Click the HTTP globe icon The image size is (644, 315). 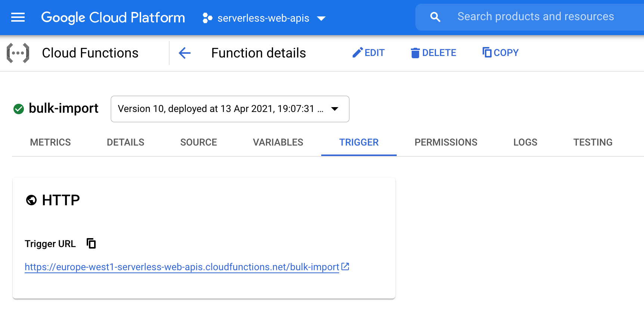(x=32, y=200)
